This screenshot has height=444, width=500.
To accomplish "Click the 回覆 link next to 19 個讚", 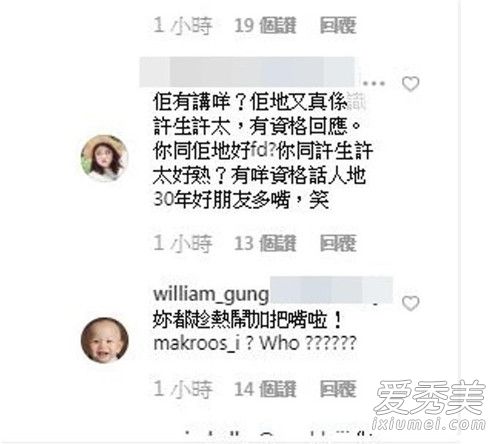I will [338, 25].
